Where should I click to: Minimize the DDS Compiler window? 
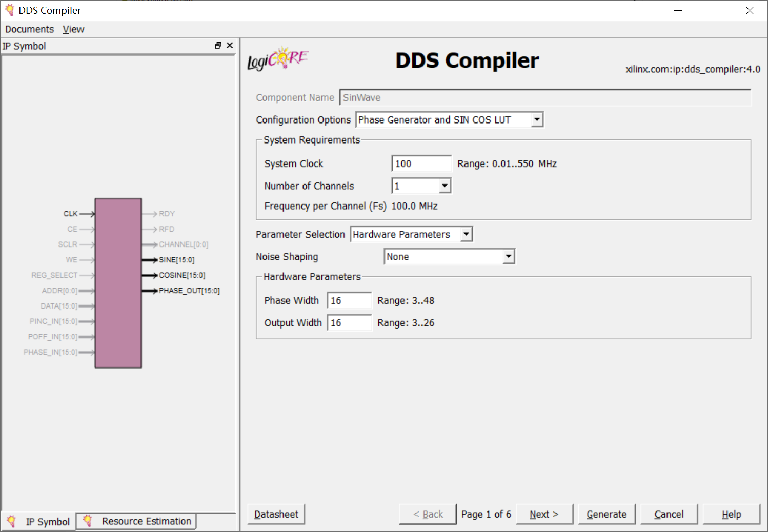click(678, 10)
